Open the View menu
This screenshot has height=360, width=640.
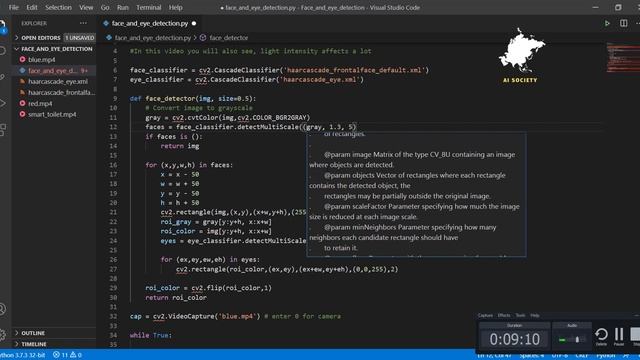(x=86, y=7)
